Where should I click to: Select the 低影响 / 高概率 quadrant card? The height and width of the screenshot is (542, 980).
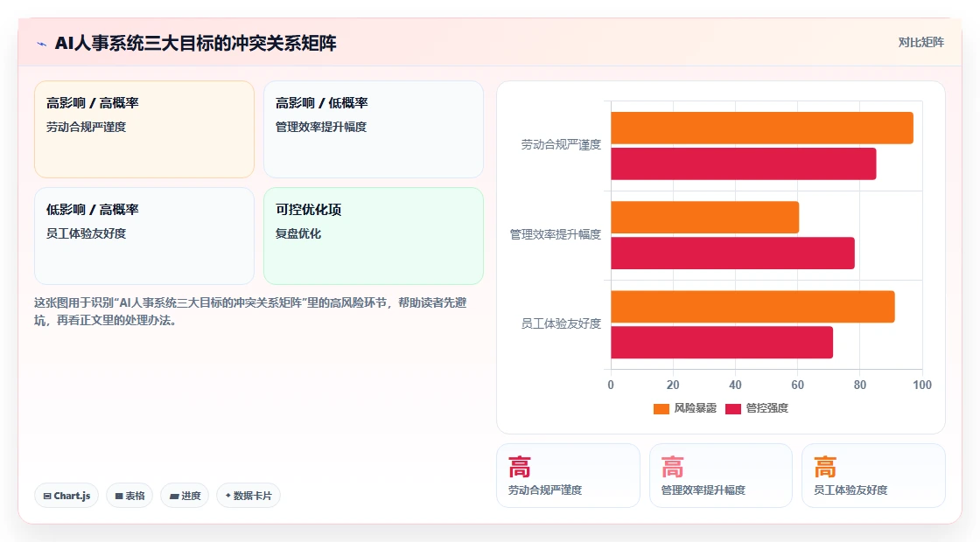point(144,236)
